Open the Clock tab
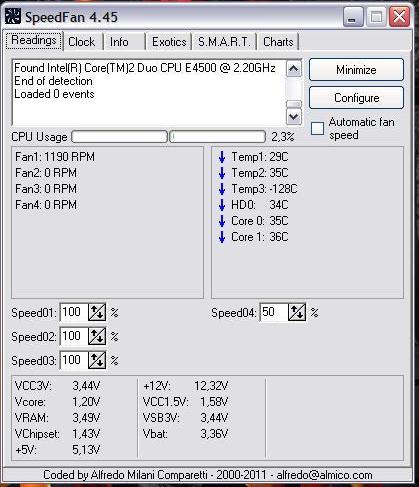 click(x=82, y=42)
